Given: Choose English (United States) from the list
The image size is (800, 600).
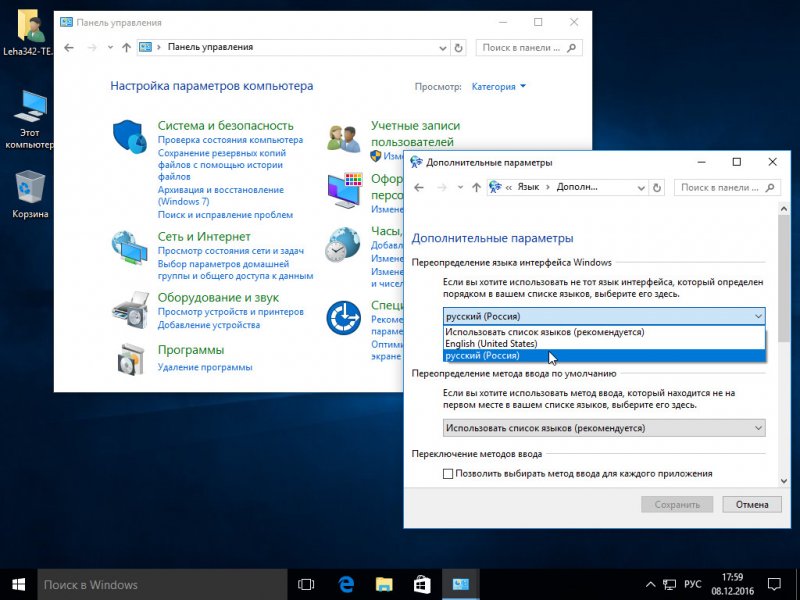Looking at the screenshot, I should [604, 344].
